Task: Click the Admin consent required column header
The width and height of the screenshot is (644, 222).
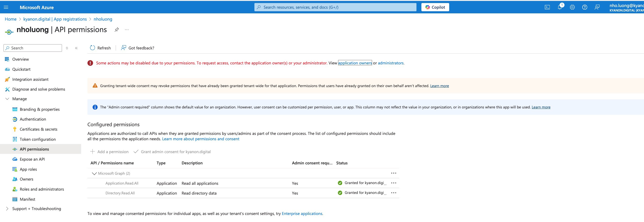Action: point(312,163)
